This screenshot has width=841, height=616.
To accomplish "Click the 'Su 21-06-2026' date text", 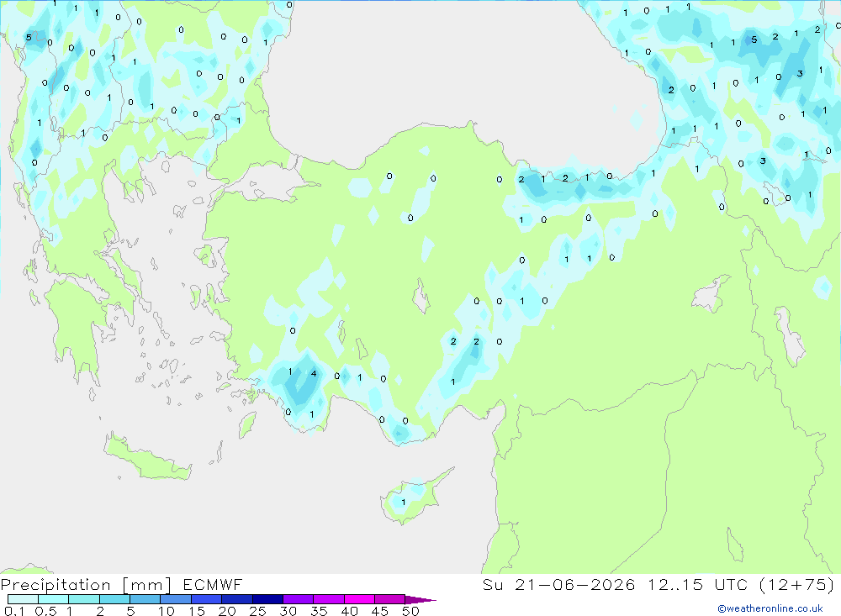I will coord(558,584).
